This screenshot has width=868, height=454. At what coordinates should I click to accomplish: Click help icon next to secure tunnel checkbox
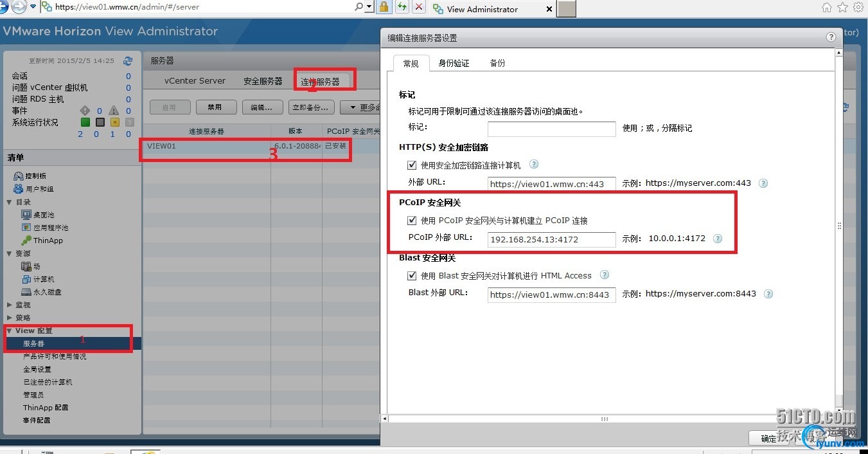coord(533,165)
